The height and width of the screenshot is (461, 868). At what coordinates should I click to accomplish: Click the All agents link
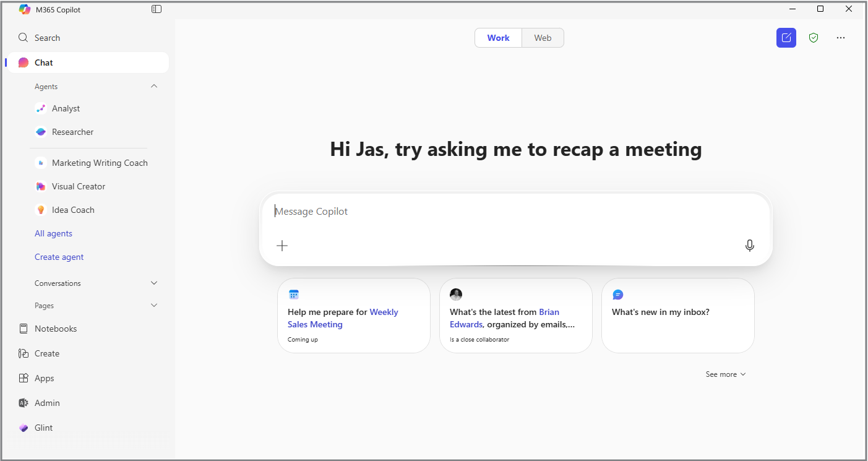tap(53, 233)
